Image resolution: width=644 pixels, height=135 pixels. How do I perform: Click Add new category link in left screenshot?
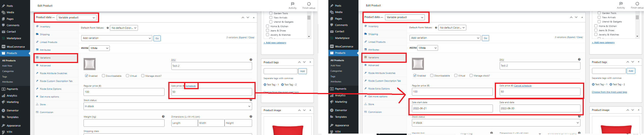point(275,42)
